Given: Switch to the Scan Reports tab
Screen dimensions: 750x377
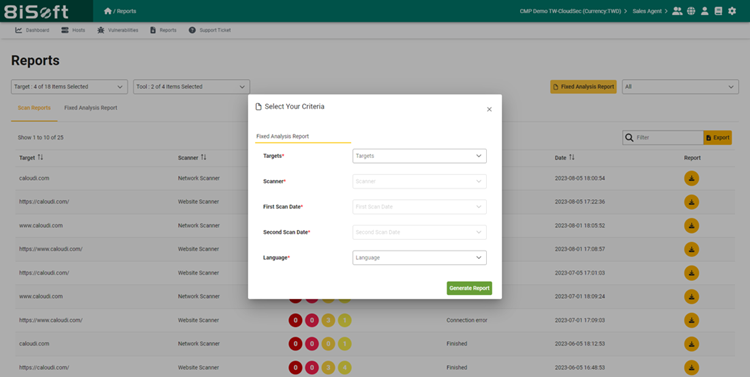Looking at the screenshot, I should coord(34,108).
